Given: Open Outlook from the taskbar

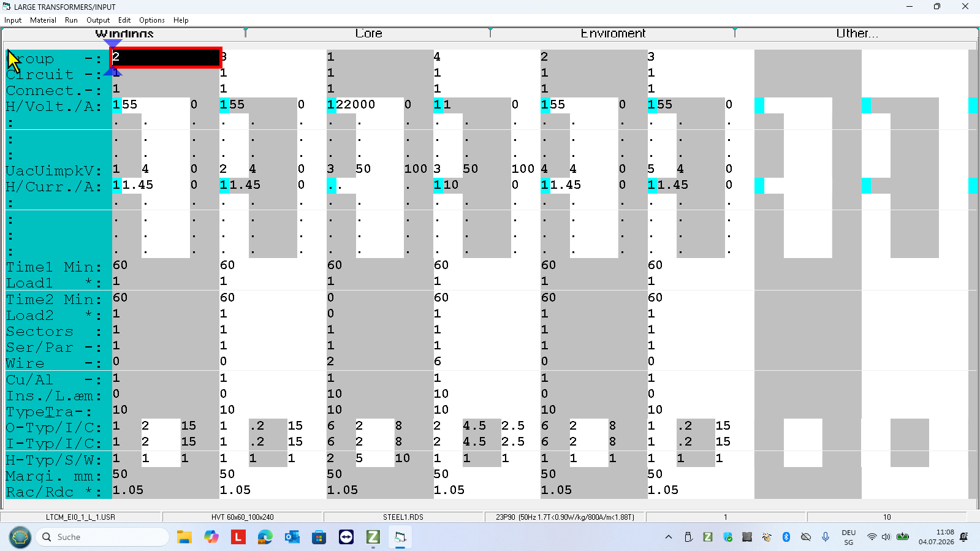Looking at the screenshot, I should (x=292, y=537).
